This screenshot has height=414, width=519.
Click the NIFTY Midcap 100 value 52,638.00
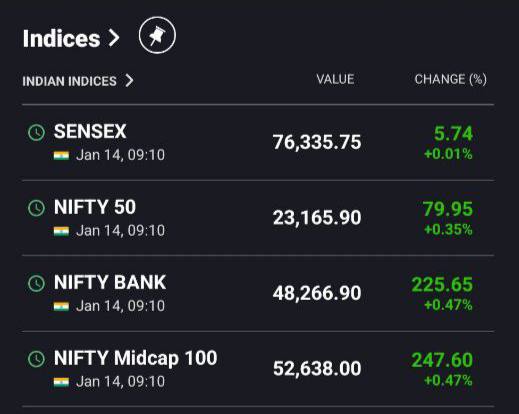pyautogui.click(x=317, y=369)
